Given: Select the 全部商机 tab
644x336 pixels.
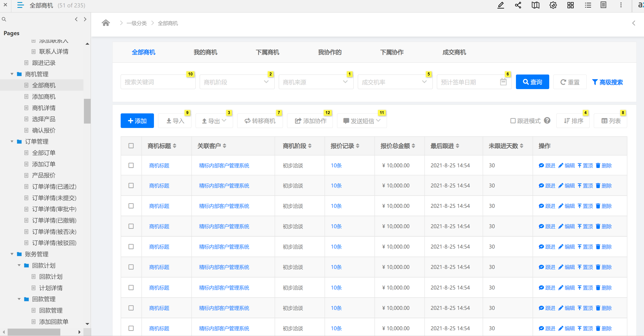Looking at the screenshot, I should tap(144, 52).
